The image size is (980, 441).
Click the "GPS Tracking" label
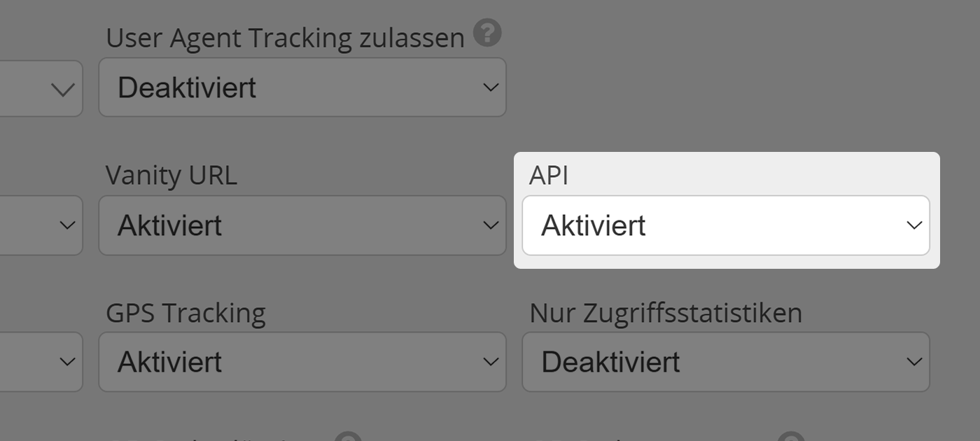pos(185,312)
